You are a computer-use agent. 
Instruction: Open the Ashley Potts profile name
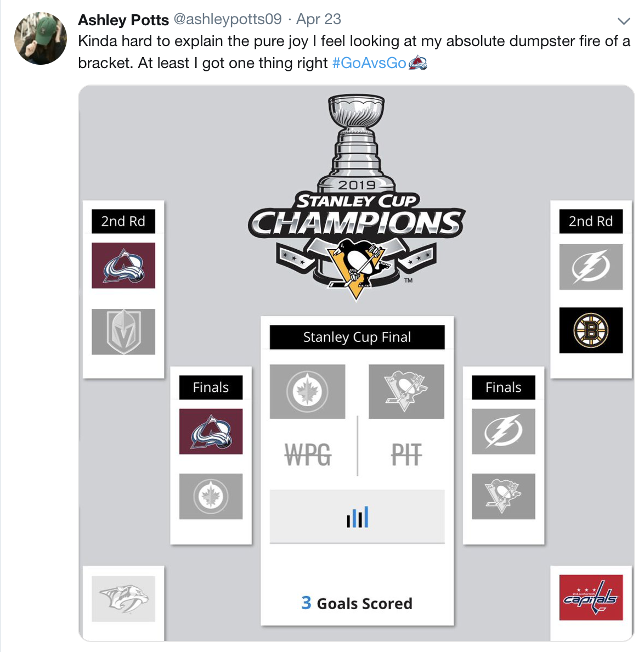[x=123, y=20]
